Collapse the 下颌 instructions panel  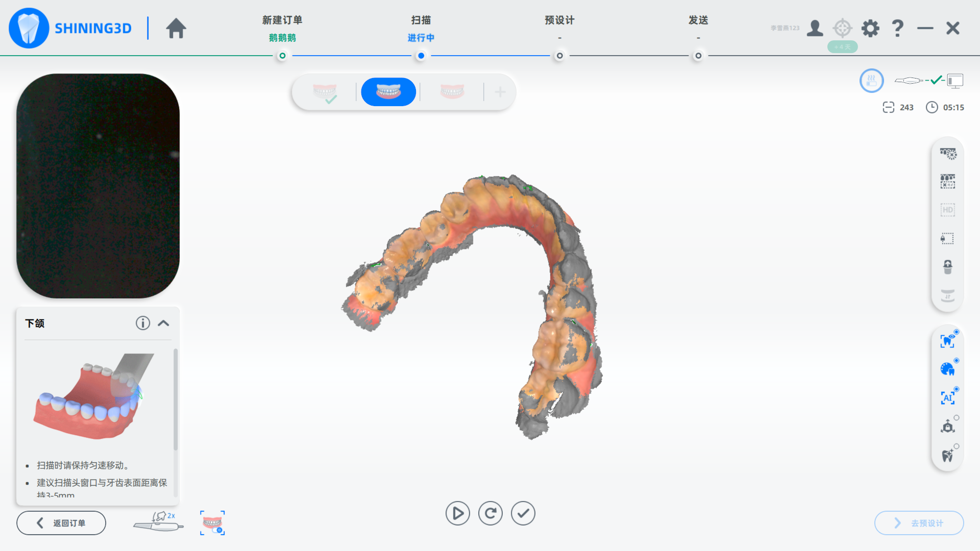click(x=163, y=323)
